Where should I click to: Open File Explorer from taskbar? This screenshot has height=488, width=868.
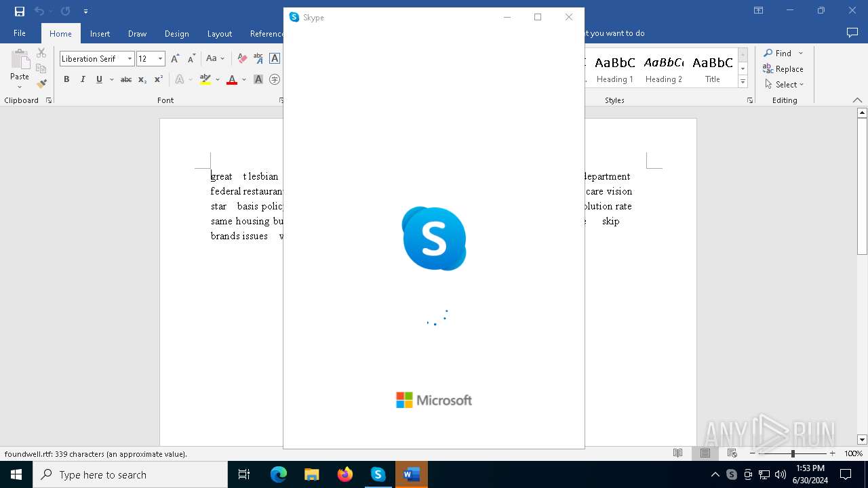[312, 474]
